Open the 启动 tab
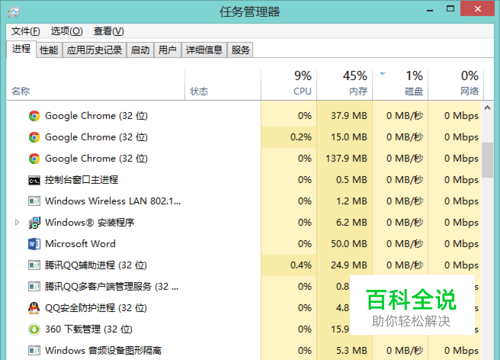Image resolution: width=500 pixels, height=360 pixels. click(x=140, y=50)
